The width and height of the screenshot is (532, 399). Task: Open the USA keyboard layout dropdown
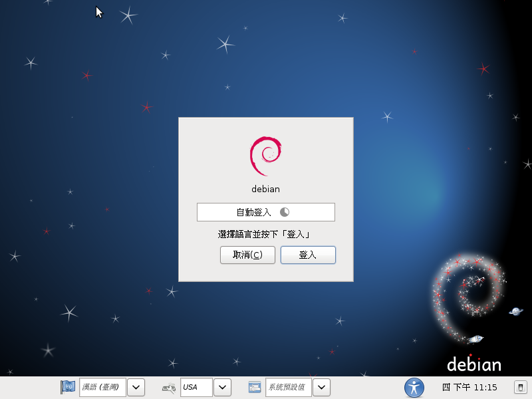coord(223,387)
